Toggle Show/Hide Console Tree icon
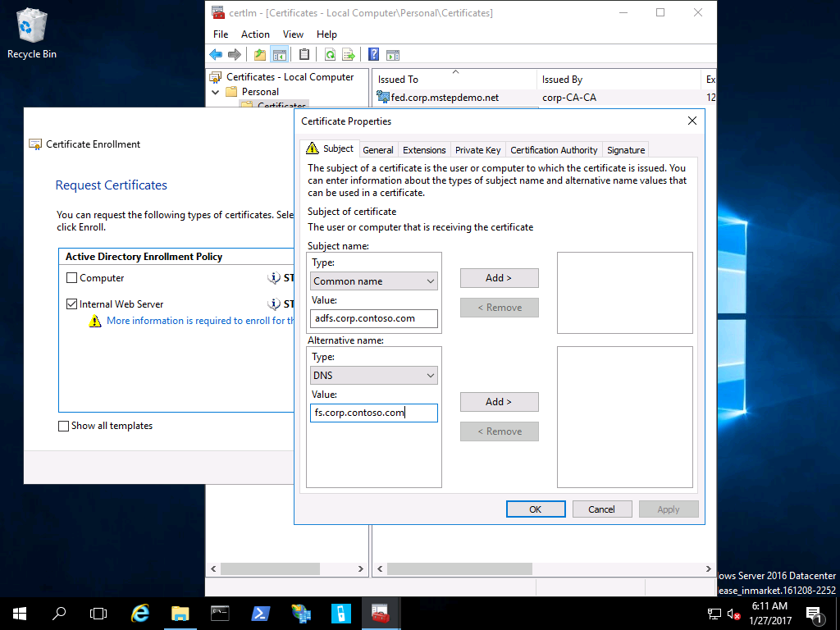The image size is (840, 630). click(280, 55)
